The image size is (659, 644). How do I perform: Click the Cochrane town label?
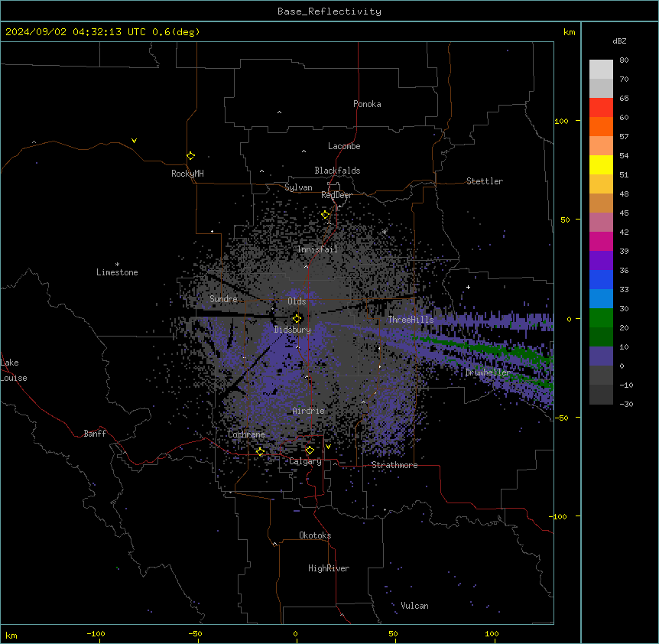click(246, 434)
